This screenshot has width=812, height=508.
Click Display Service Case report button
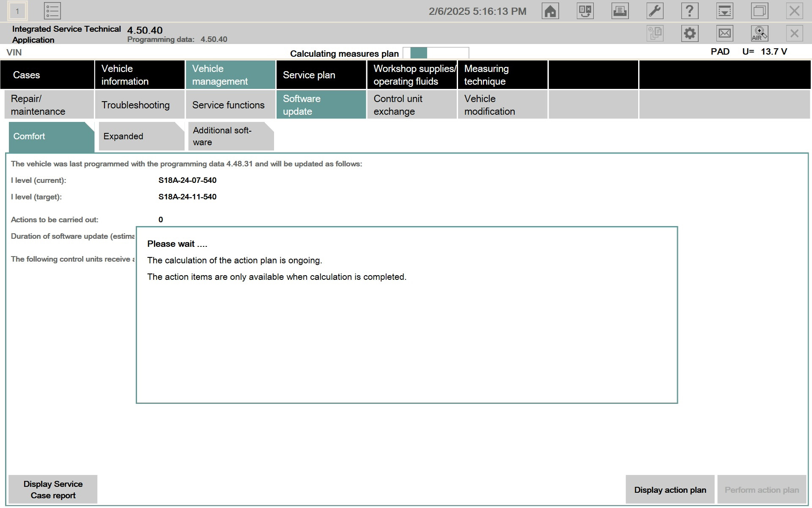click(x=53, y=489)
